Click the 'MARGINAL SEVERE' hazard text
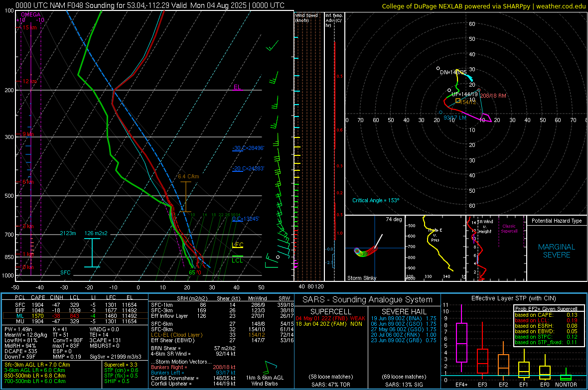The height and width of the screenshot is (390, 588). pos(557,251)
